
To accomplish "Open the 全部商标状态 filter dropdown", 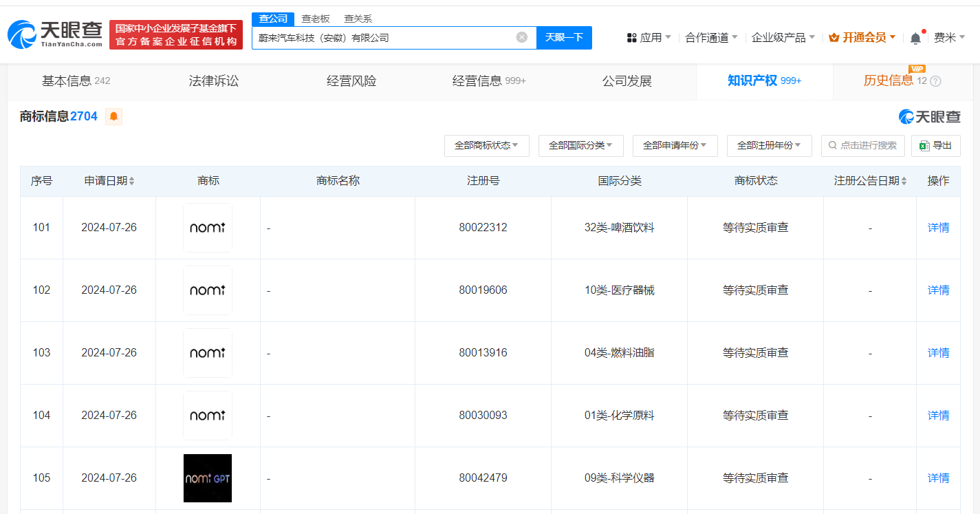I will [x=486, y=145].
